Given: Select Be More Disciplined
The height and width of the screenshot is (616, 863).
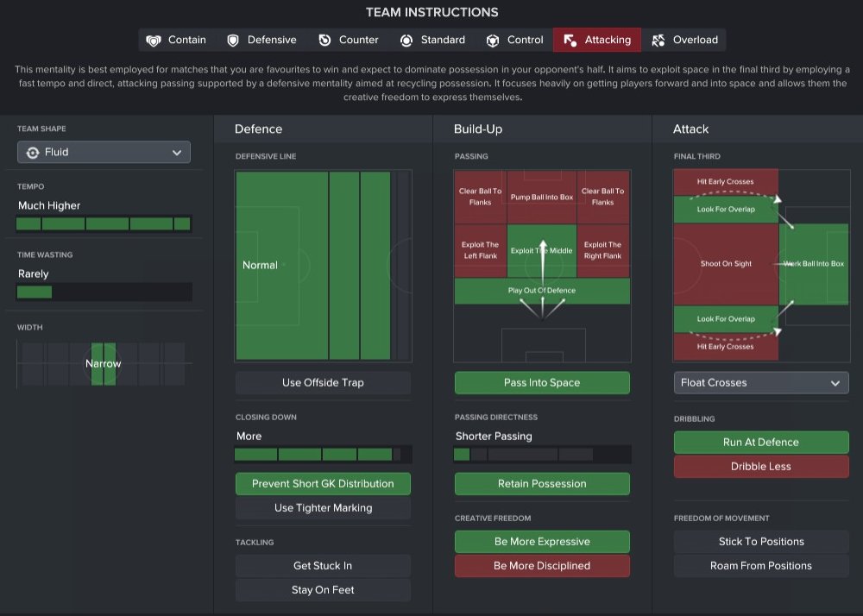Looking at the screenshot, I should [x=542, y=566].
